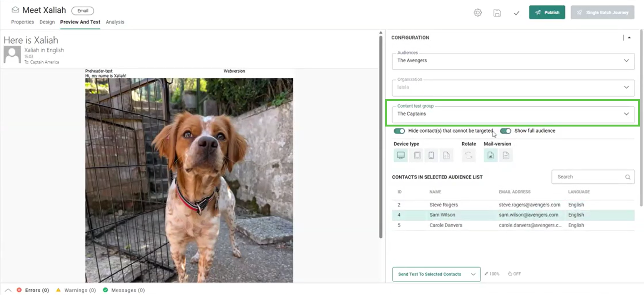Choose the HTML image mail-version icon
Viewport: 644px width, 295px height.
[x=491, y=155]
